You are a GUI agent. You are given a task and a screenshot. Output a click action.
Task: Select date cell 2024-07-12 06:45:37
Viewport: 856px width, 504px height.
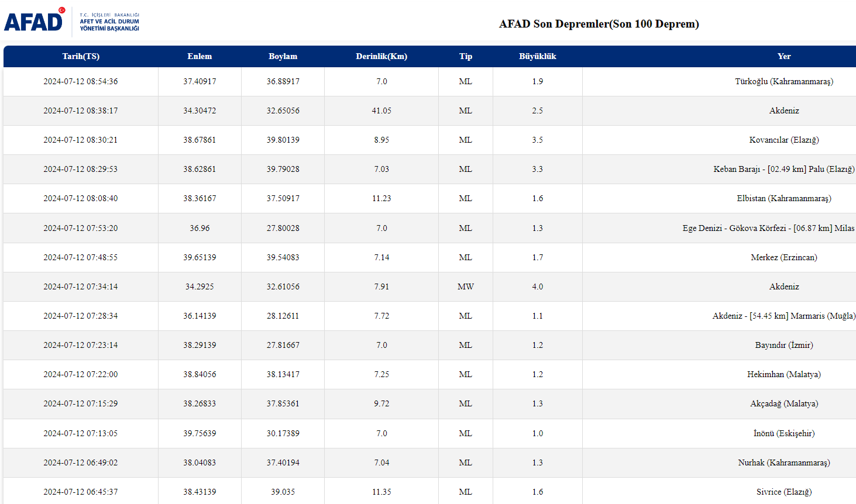81,492
